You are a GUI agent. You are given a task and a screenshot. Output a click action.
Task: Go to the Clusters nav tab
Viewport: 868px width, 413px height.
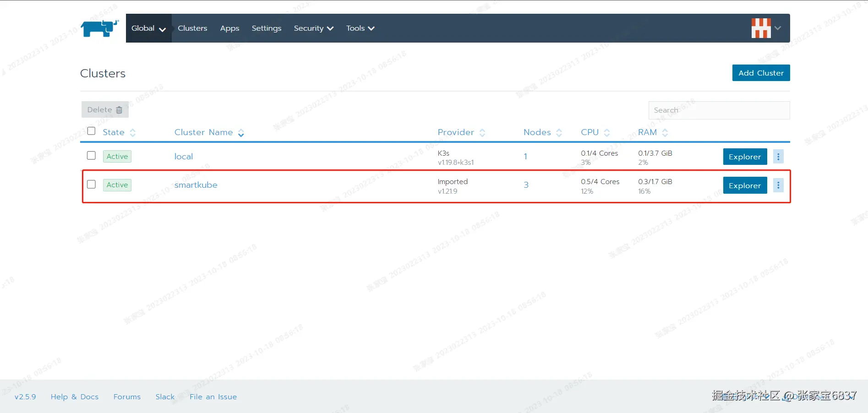(x=192, y=28)
